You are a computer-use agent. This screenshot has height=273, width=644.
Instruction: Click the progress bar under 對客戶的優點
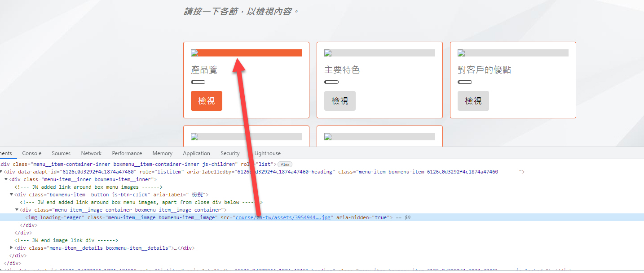pyautogui.click(x=465, y=82)
